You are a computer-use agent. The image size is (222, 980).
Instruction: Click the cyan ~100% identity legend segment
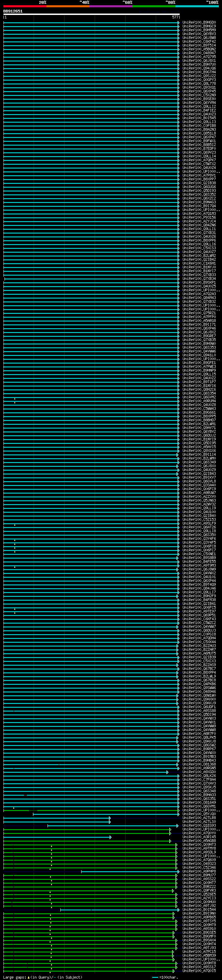pos(197,7)
